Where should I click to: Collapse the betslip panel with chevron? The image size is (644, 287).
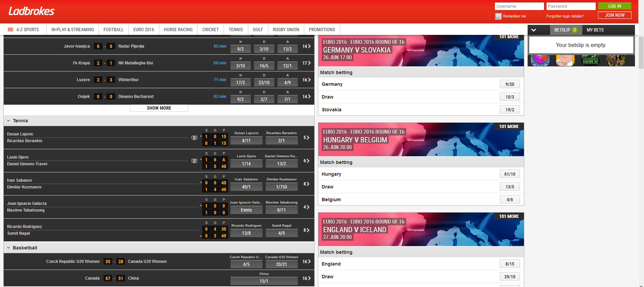click(534, 30)
